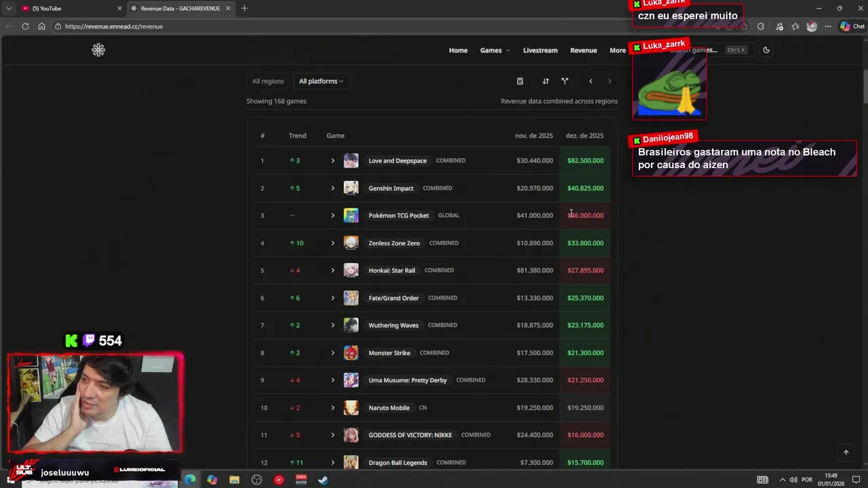This screenshot has width=868, height=488.
Task: Click the disabled next-month right chevron
Action: (610, 81)
